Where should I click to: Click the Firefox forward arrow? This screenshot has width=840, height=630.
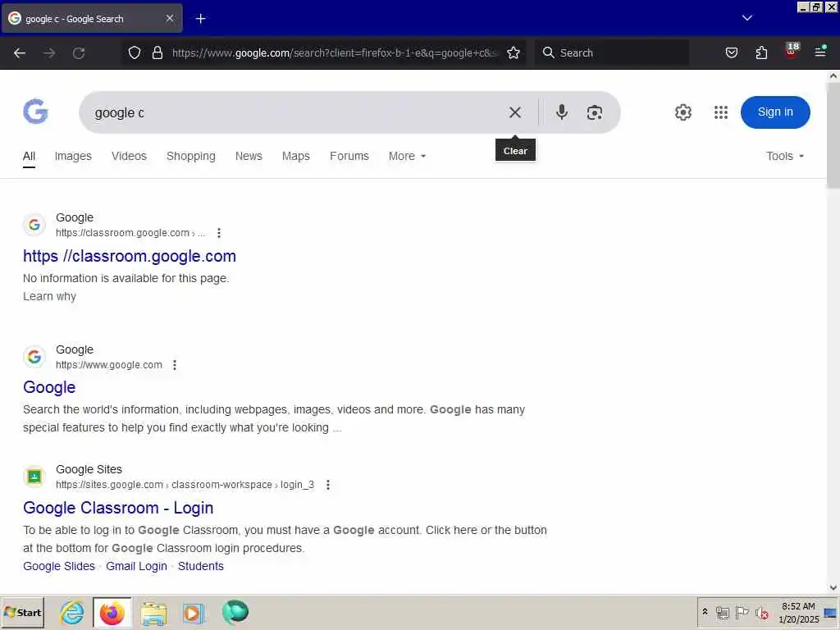[x=49, y=53]
